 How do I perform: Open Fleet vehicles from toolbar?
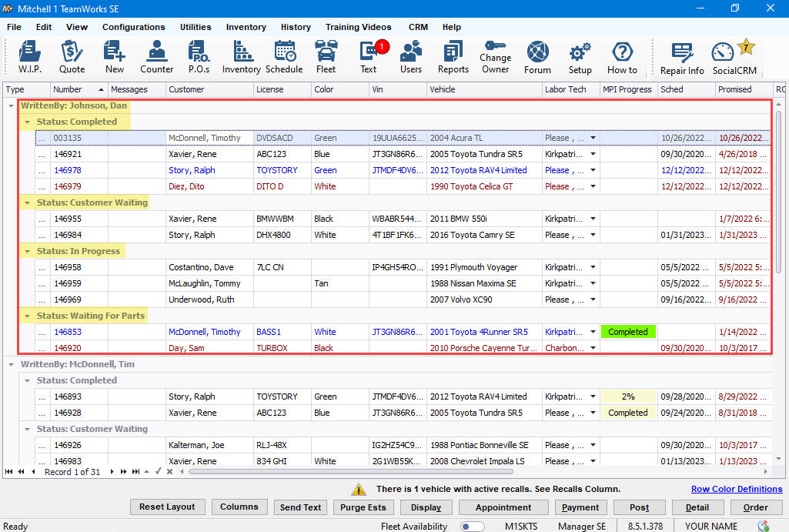[x=326, y=58]
